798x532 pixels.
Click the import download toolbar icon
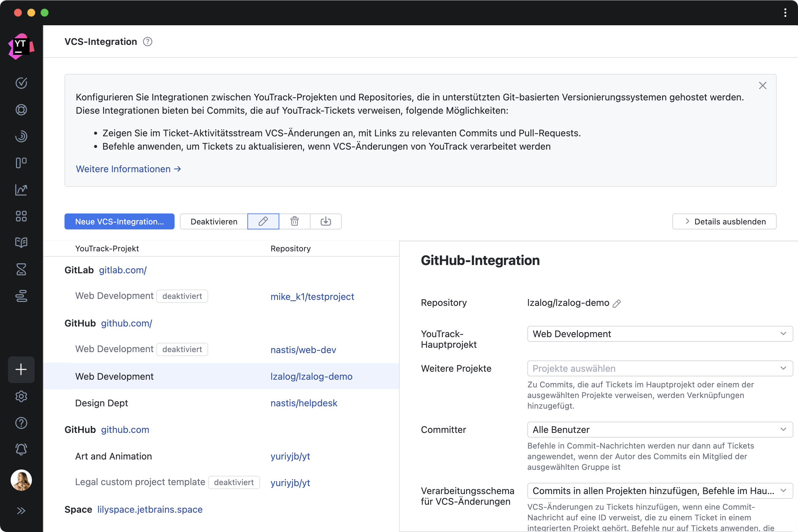(x=326, y=221)
